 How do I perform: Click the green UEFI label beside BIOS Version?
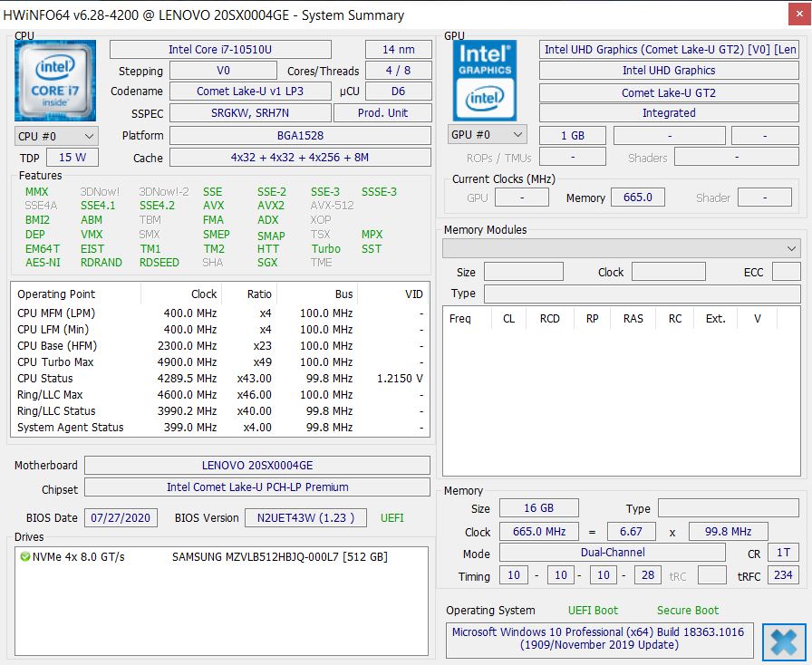pos(392,518)
